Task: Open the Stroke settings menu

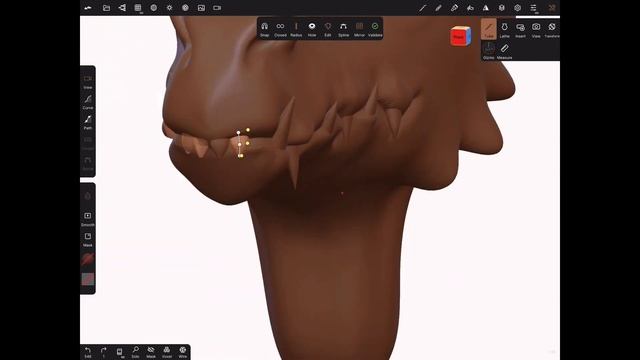Action: tap(422, 8)
